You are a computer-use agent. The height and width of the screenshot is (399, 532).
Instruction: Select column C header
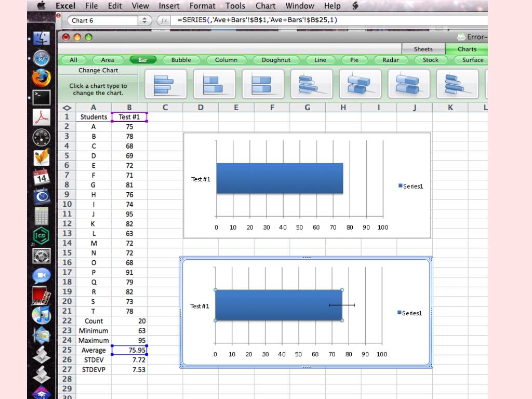pyautogui.click(x=165, y=108)
